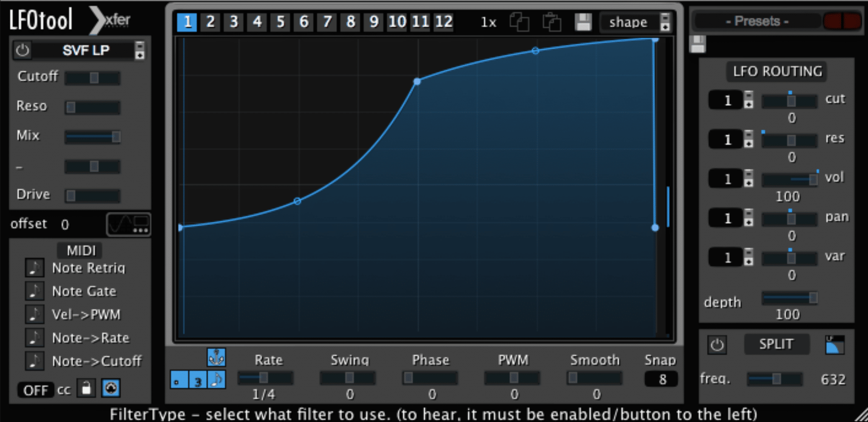
Task: Click the Rate slider
Action: [x=265, y=378]
